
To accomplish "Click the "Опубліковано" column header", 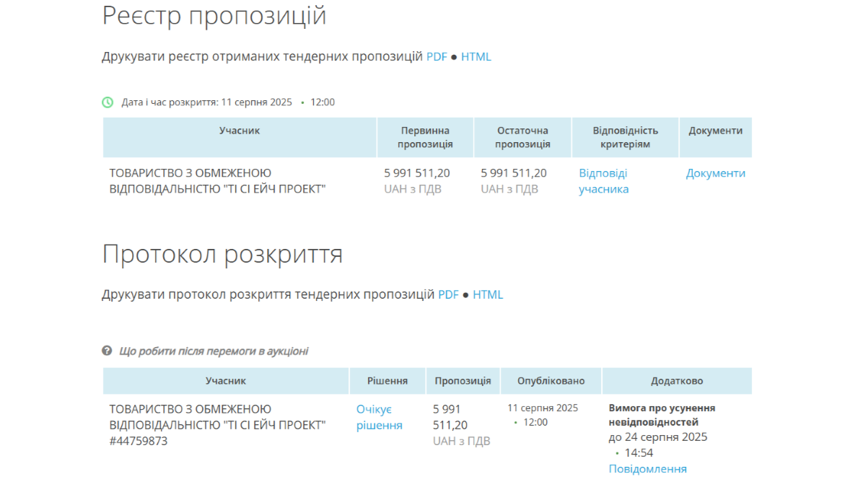I will point(551,381).
